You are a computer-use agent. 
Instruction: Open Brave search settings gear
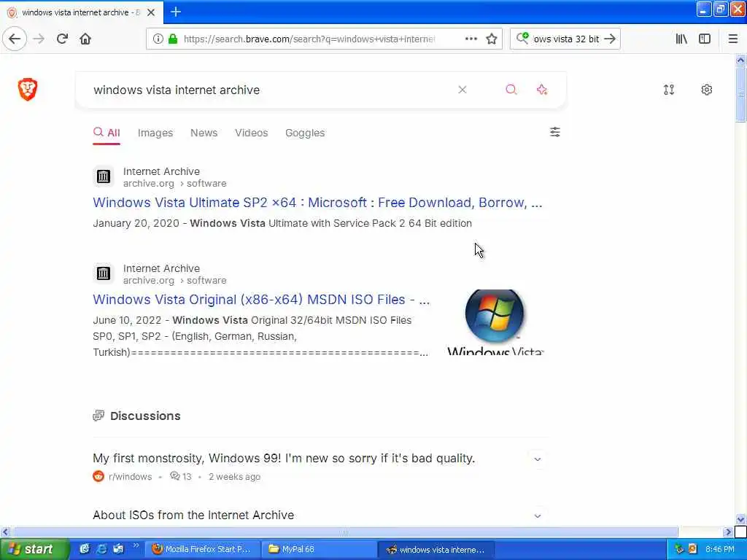coord(706,90)
